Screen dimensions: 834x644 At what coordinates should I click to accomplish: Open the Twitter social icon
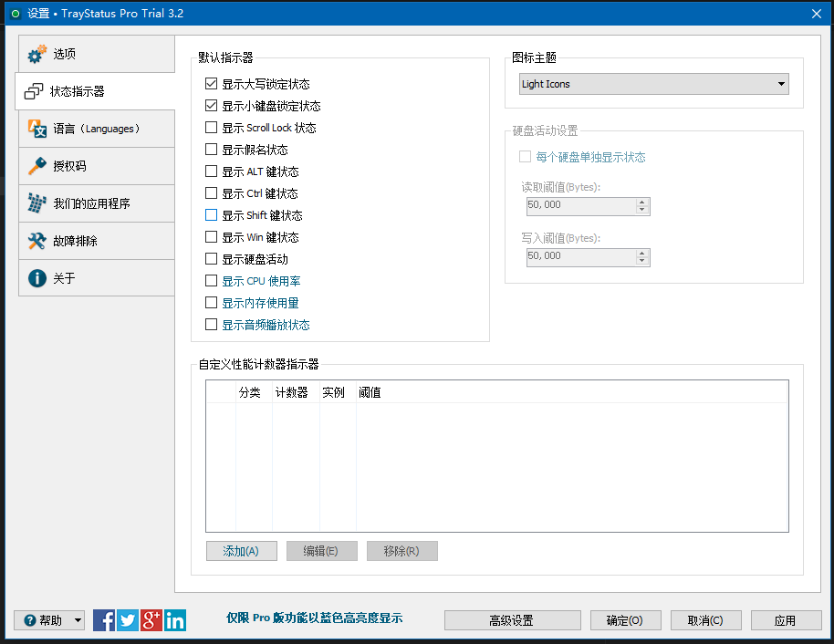(128, 620)
